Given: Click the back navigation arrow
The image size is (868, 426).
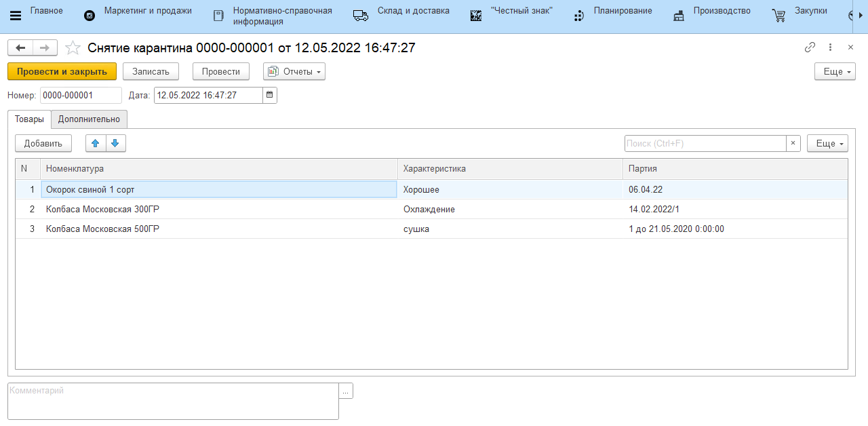Looking at the screenshot, I should point(20,47).
